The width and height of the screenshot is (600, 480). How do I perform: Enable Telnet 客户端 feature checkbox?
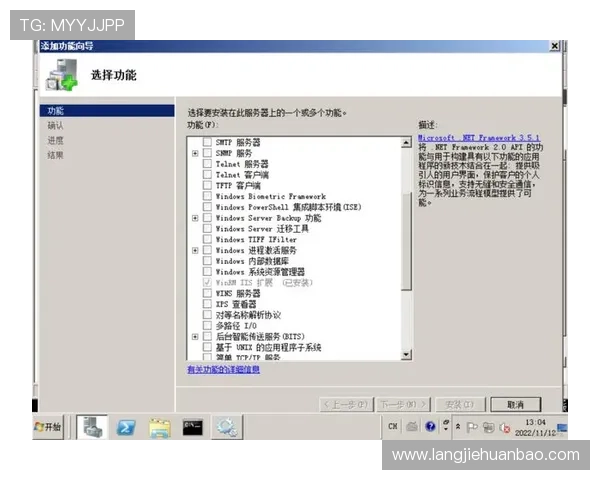(x=207, y=175)
